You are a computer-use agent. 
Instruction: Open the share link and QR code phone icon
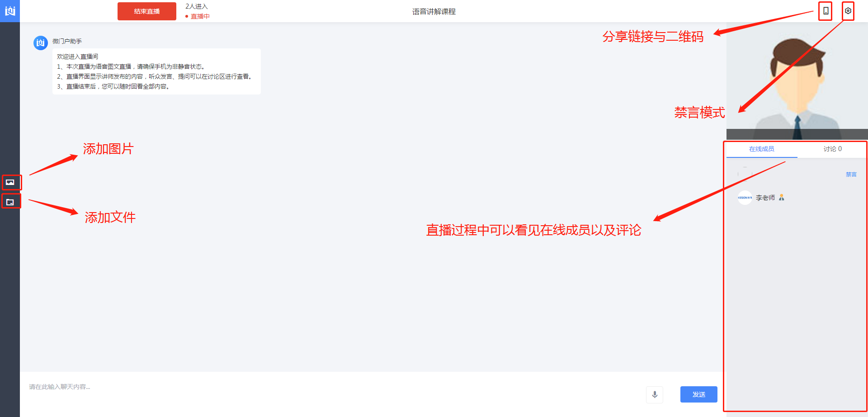click(x=826, y=11)
